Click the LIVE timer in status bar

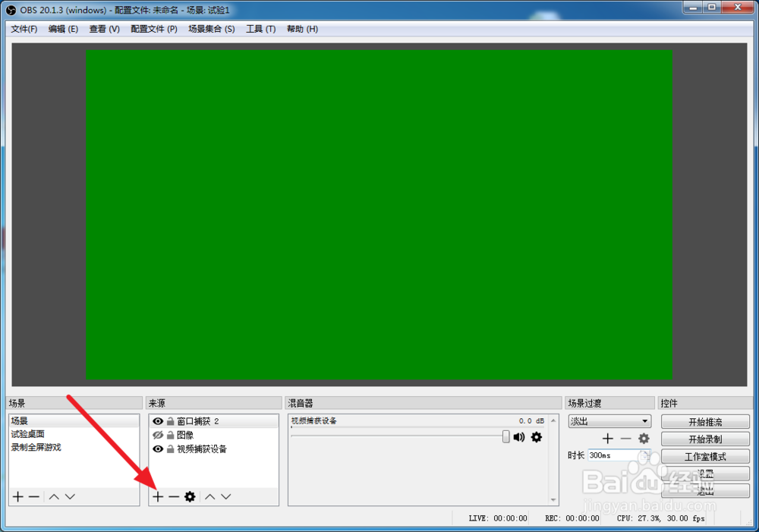tap(498, 518)
